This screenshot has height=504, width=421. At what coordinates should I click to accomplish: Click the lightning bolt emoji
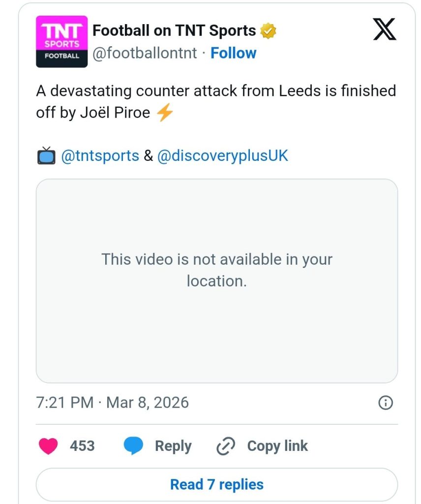tap(165, 113)
